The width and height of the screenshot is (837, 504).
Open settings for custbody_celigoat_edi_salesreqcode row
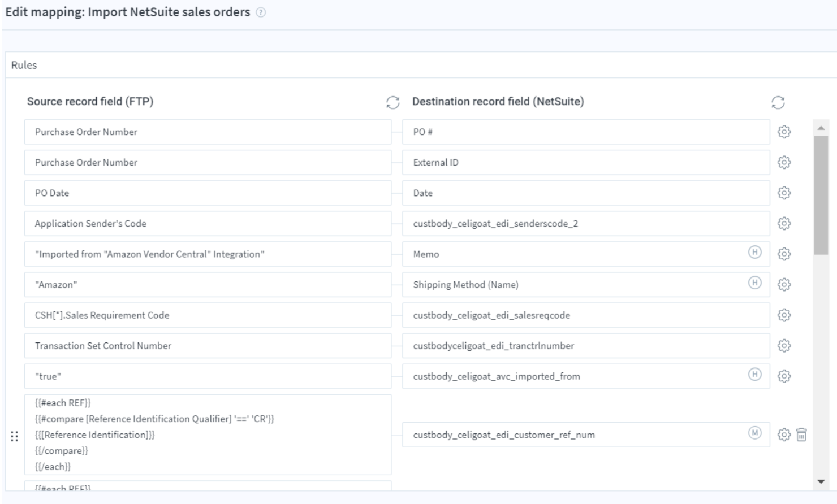coord(784,315)
